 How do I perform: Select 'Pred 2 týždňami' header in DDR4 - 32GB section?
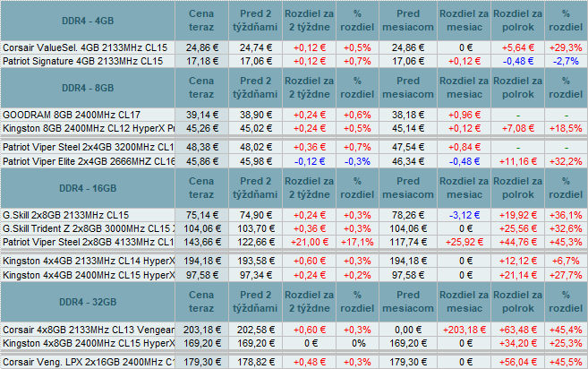[255, 302]
